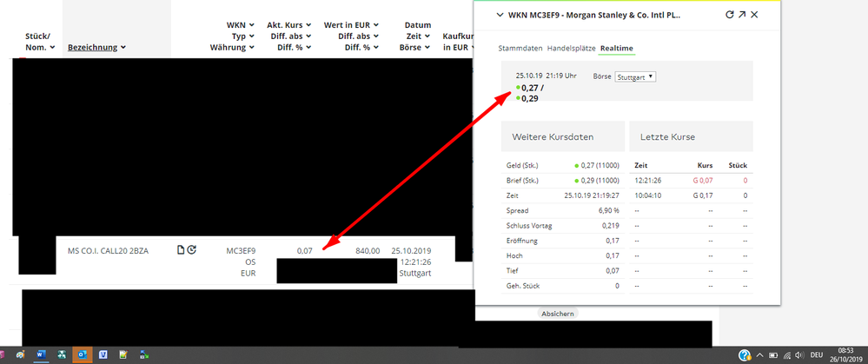Open quote panel in separate window
Image resolution: width=868 pixels, height=364 pixels.
coord(742,15)
